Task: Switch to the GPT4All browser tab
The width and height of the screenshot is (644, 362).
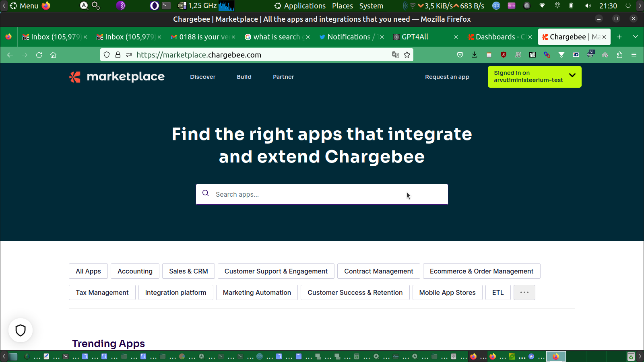Action: [415, 37]
